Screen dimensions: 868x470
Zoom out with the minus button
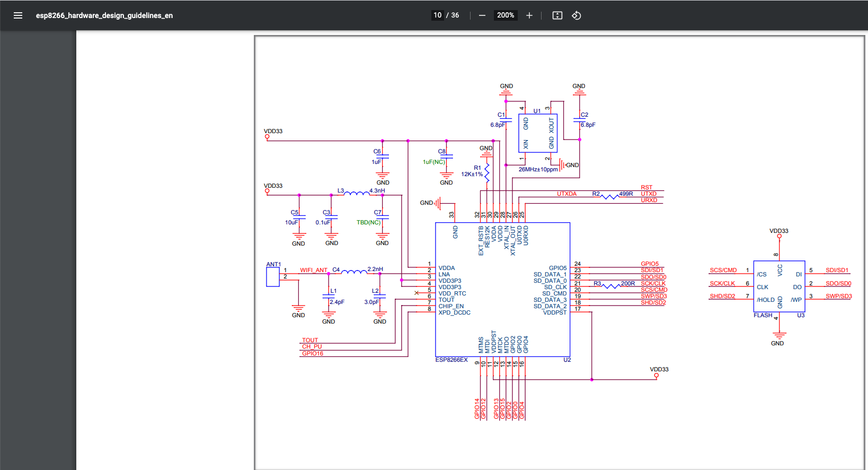click(482, 15)
